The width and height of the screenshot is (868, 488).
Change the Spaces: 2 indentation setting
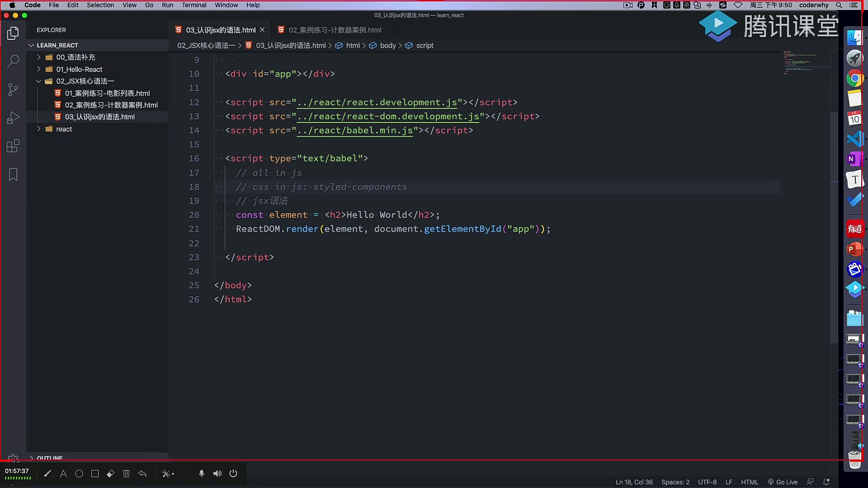pos(675,482)
